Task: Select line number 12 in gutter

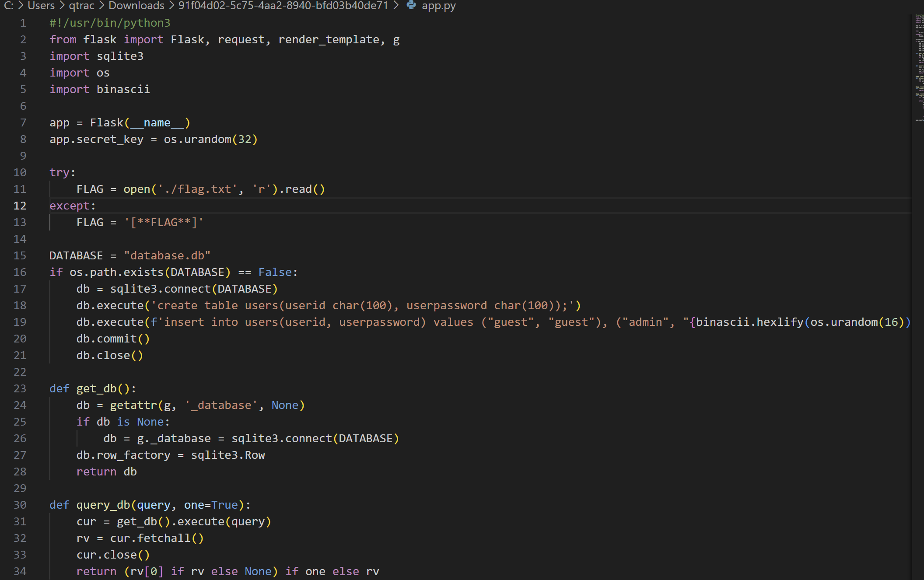Action: pos(20,206)
